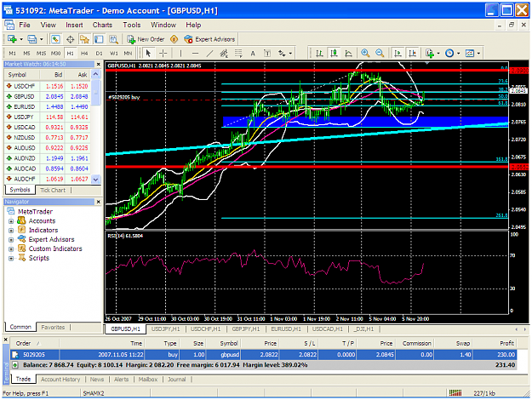This screenshot has width=532, height=400.
Task: Switch to the USDJPY,H1 chart tab
Action: (166, 329)
